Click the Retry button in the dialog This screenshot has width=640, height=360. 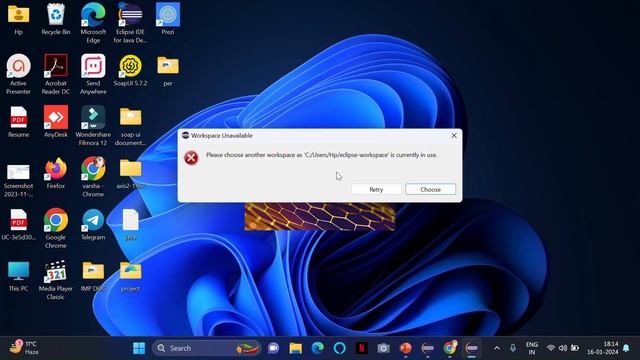coord(376,189)
